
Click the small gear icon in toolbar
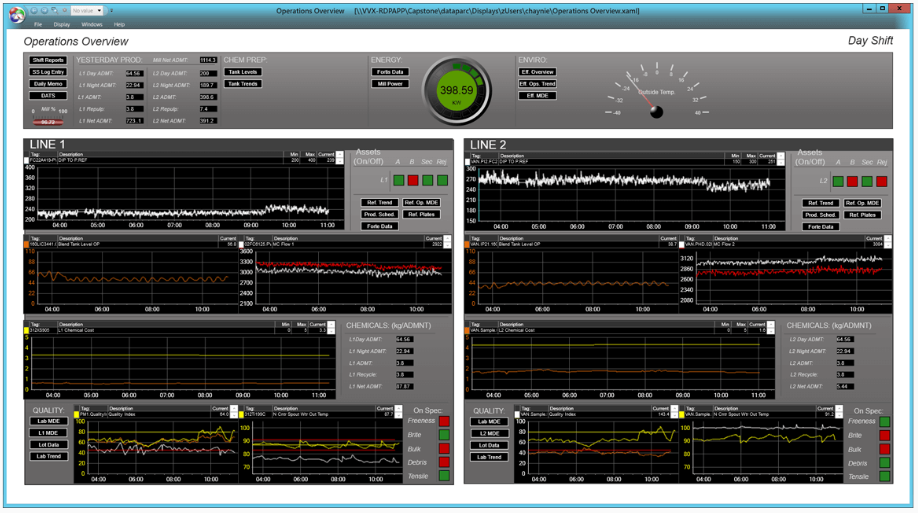(64, 10)
